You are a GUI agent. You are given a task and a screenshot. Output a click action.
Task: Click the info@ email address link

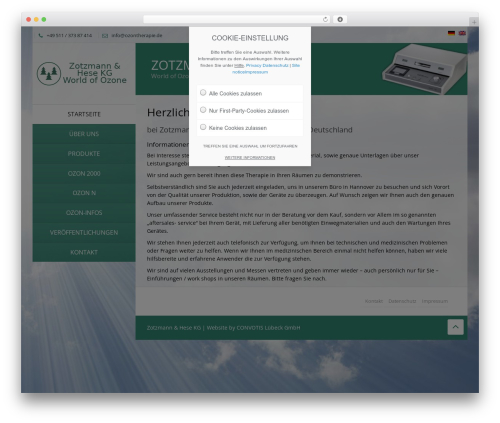(137, 35)
